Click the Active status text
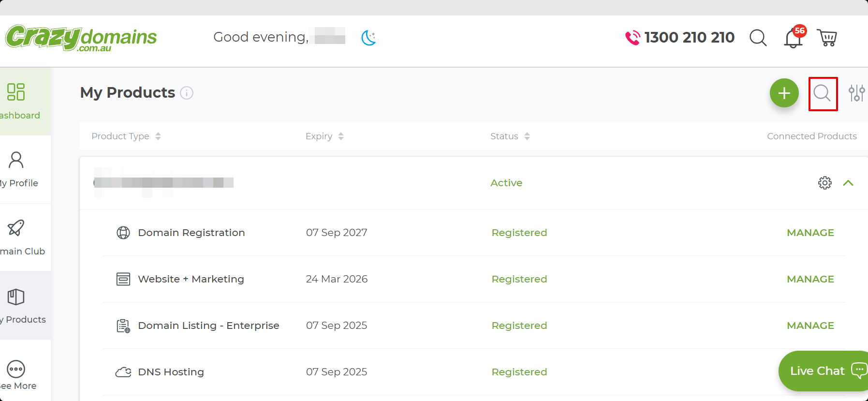 [506, 183]
